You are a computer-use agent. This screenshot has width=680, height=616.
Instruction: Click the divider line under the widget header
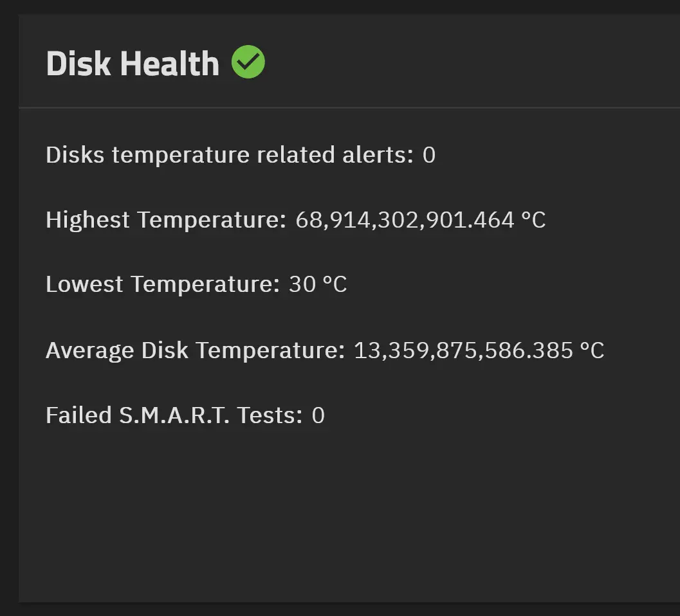click(349, 107)
